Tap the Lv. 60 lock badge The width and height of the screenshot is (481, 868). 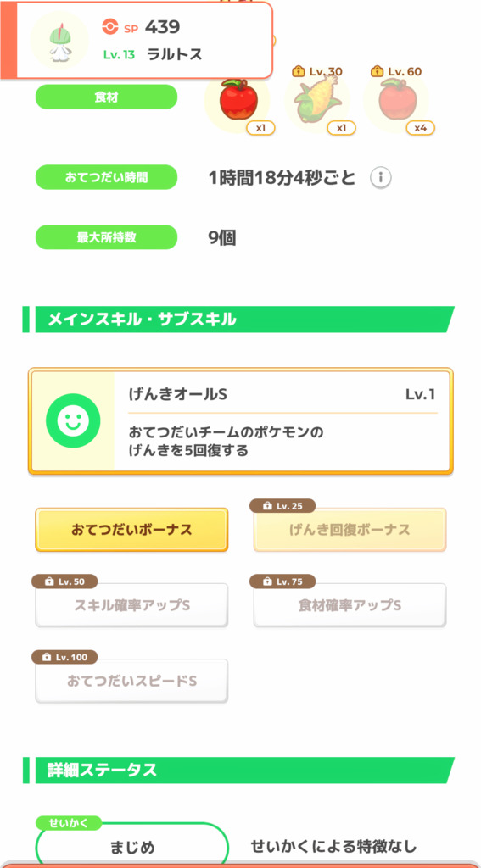point(396,71)
